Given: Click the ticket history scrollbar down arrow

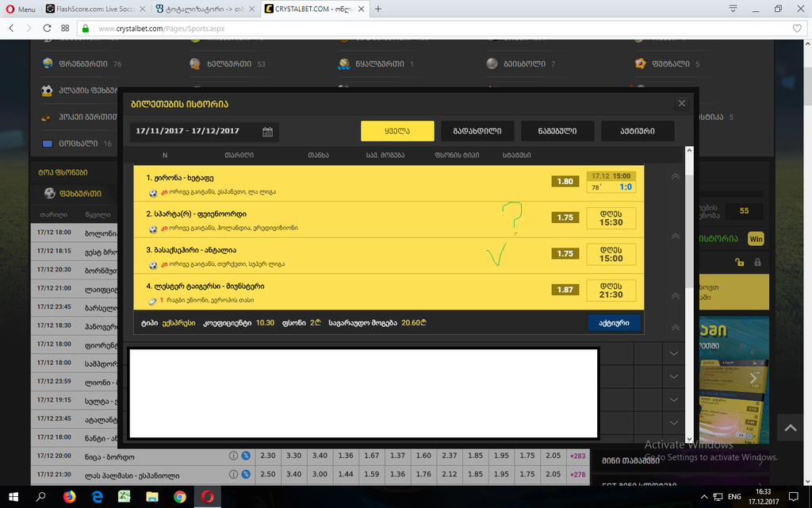Looking at the screenshot, I should coord(689,439).
